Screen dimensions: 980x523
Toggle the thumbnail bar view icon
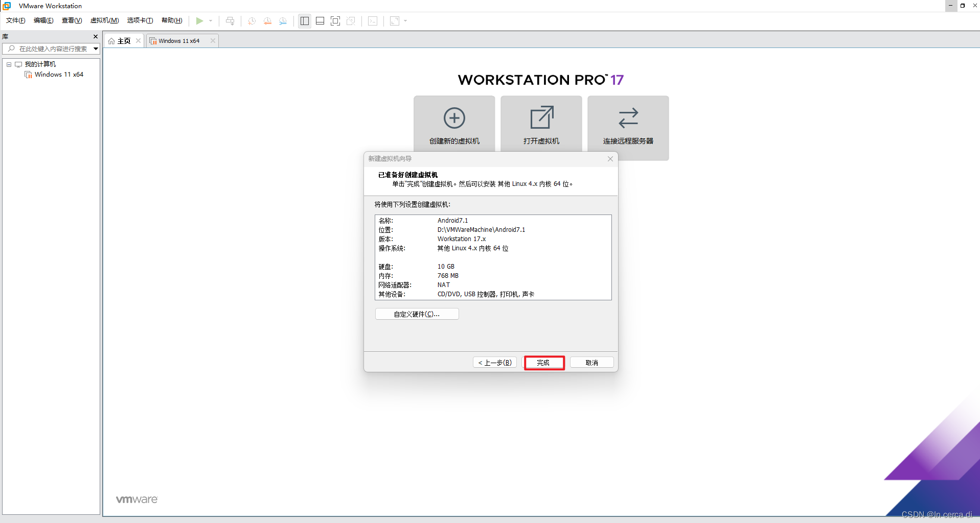click(x=320, y=21)
